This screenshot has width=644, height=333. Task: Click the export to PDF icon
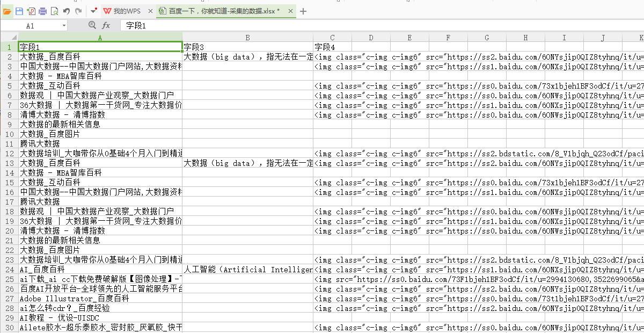tap(31, 11)
